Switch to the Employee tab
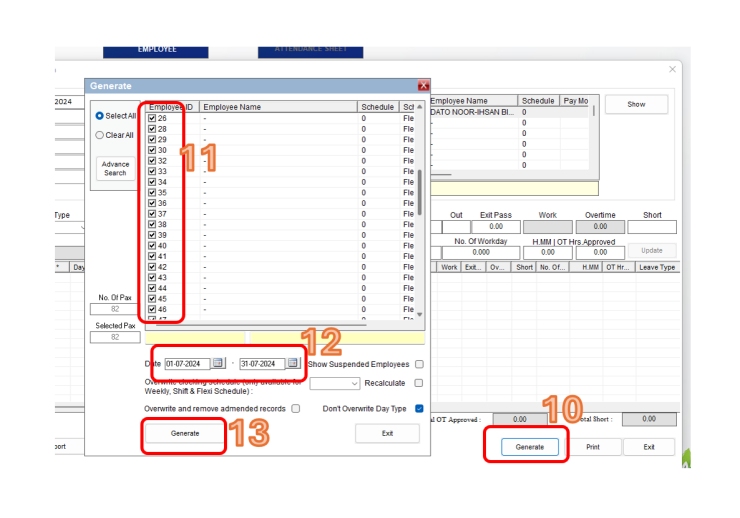The width and height of the screenshot is (740, 518). point(156,49)
